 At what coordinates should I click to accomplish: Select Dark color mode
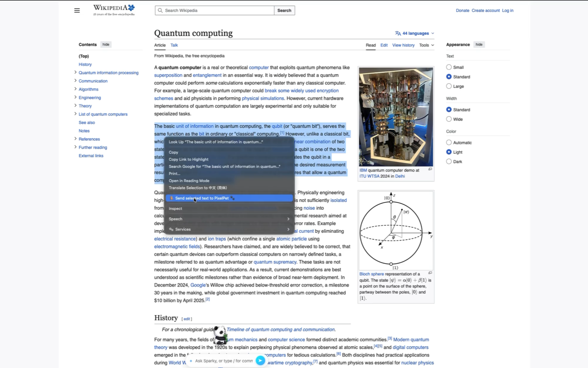click(x=449, y=161)
